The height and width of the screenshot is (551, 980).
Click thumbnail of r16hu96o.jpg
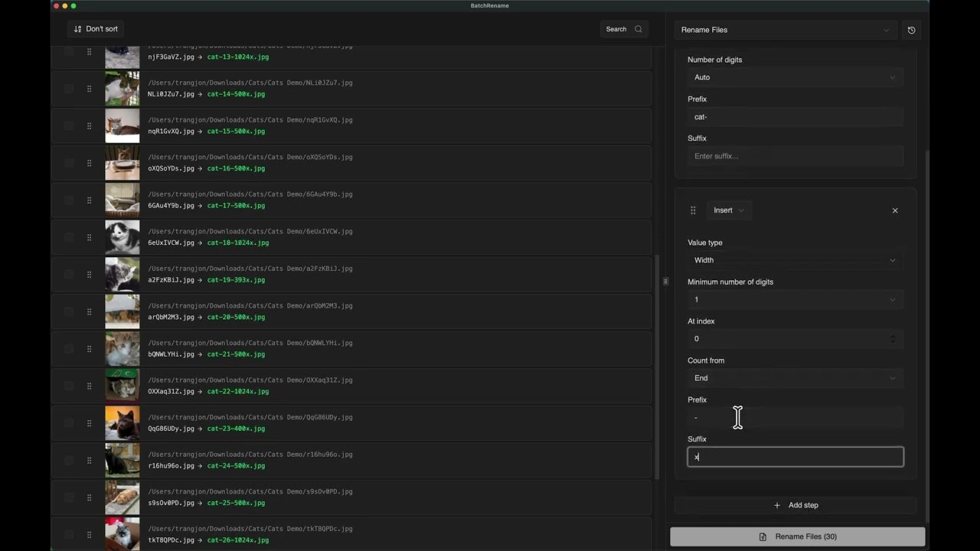pos(122,460)
